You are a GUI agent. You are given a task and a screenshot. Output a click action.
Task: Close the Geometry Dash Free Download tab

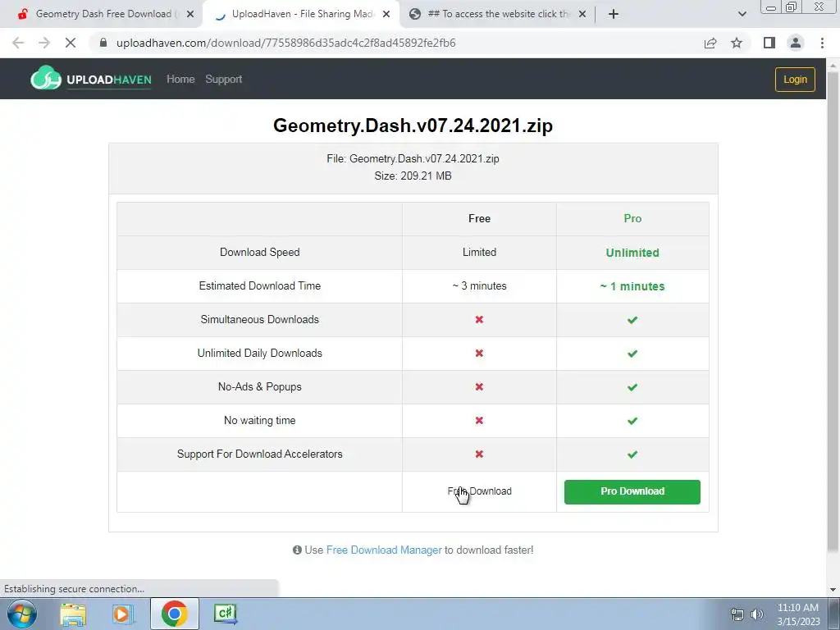click(x=190, y=14)
